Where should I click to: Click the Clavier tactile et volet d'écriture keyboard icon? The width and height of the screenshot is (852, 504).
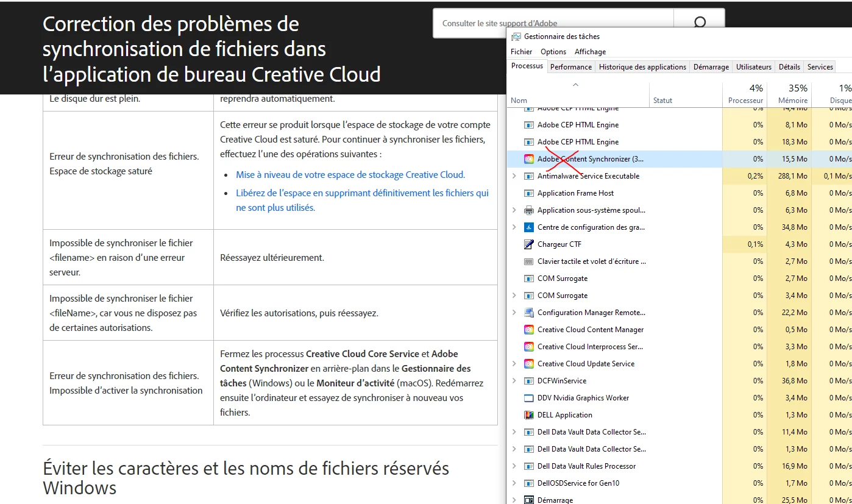529,261
